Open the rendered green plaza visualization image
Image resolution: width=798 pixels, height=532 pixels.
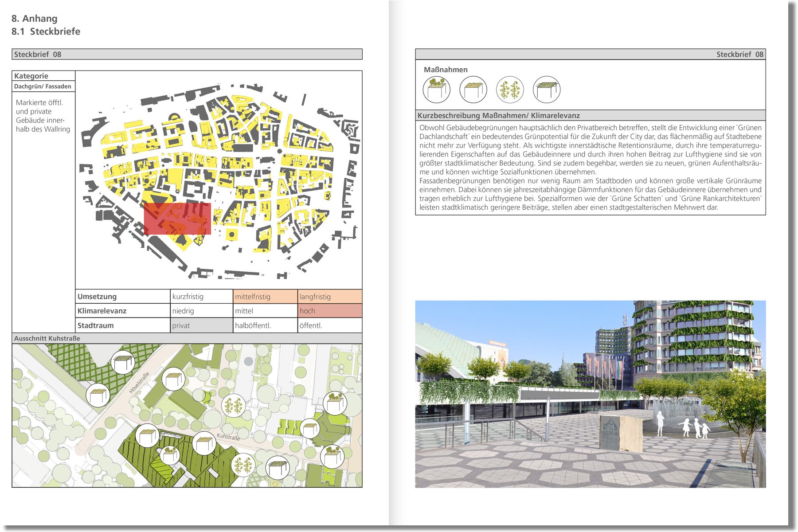590,394
